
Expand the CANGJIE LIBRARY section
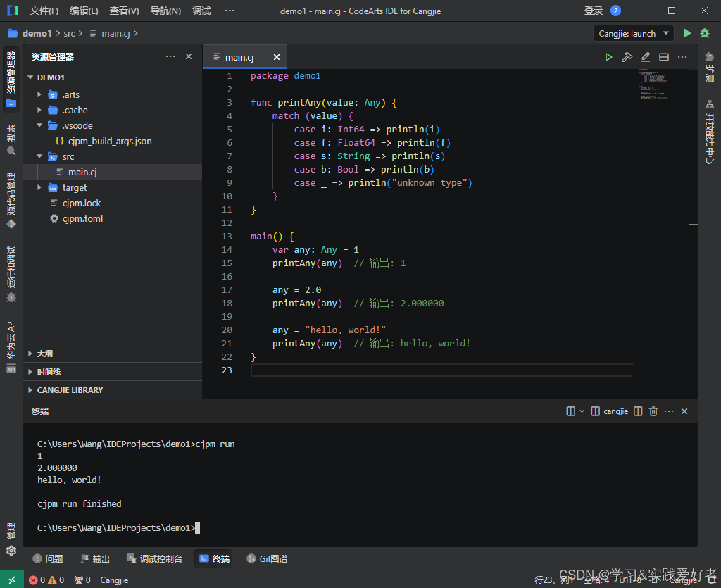pyautogui.click(x=113, y=390)
